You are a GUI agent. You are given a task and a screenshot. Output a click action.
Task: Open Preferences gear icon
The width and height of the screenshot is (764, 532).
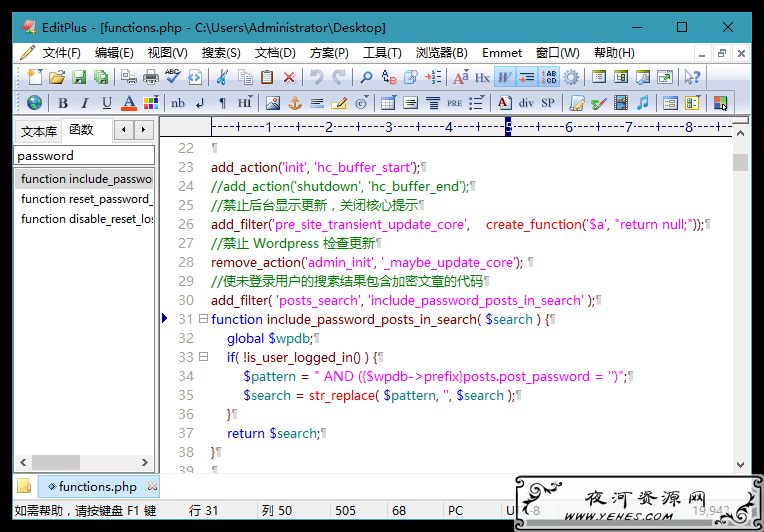(x=571, y=77)
